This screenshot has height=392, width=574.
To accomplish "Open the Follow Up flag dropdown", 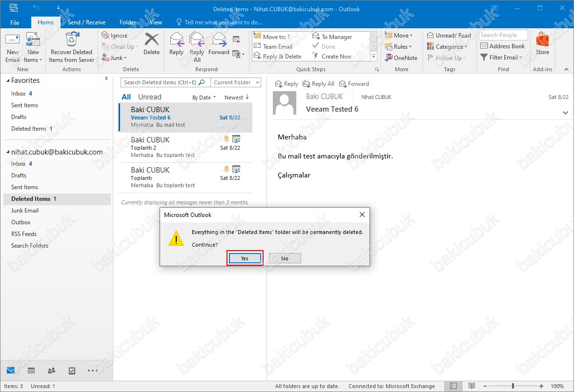I will 447,58.
